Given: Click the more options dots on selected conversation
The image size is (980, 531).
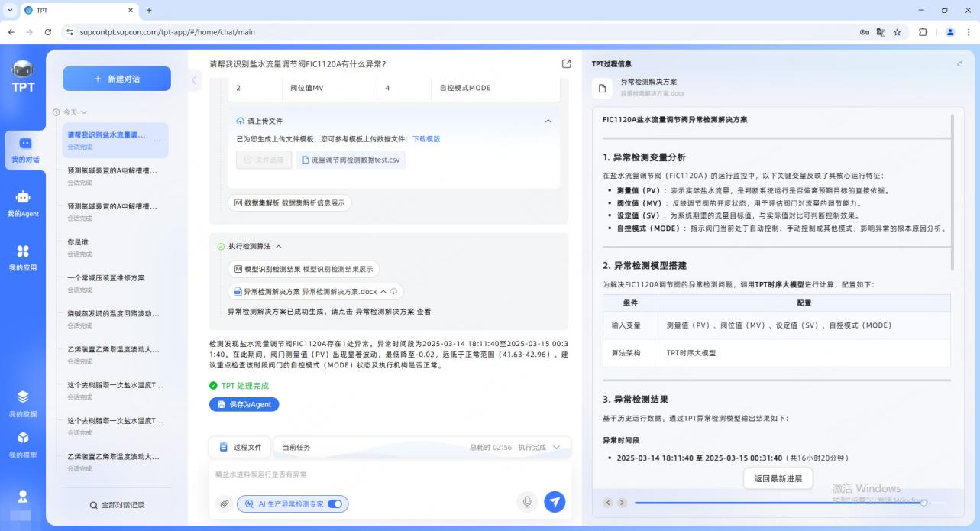Looking at the screenshot, I should pyautogui.click(x=157, y=141).
